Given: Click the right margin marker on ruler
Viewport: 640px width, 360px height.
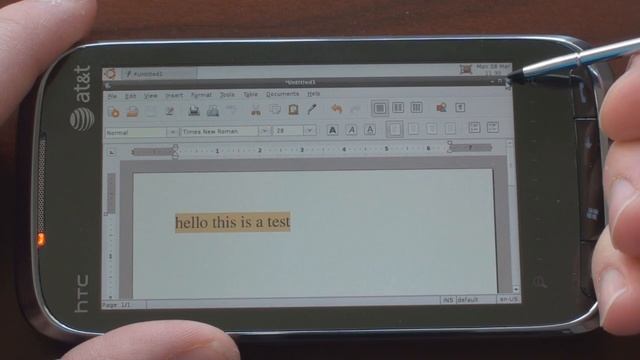Looking at the screenshot, I should [x=450, y=146].
